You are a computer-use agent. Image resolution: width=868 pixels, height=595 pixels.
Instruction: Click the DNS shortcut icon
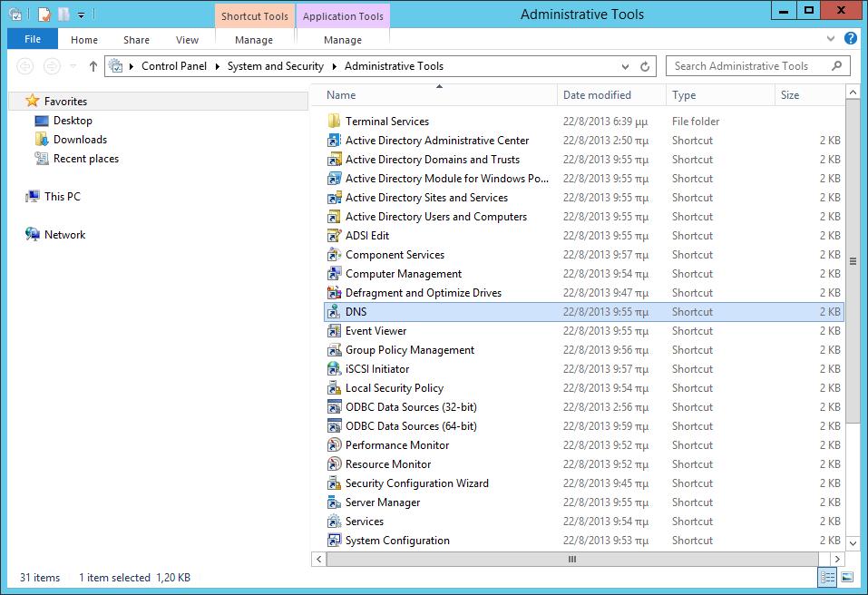pyautogui.click(x=334, y=312)
